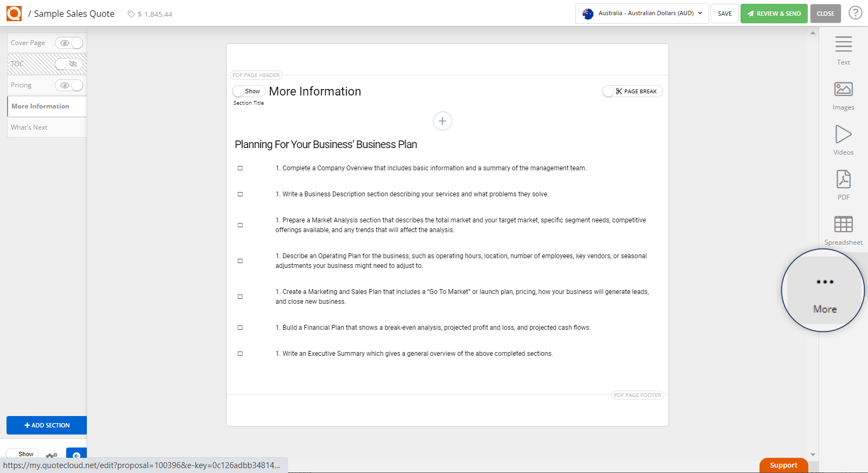Click the help question mark icon
Image resolution: width=868 pixels, height=473 pixels.
coord(855,13)
